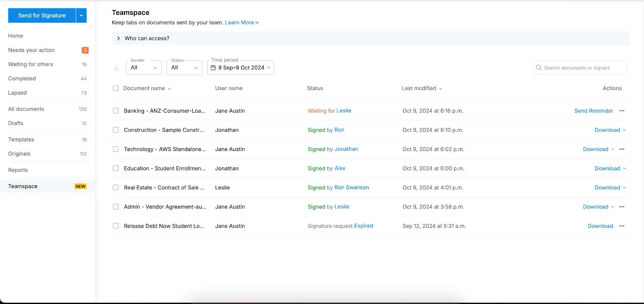Select the Release Debt Now Student Loan checkbox

pos(116,226)
